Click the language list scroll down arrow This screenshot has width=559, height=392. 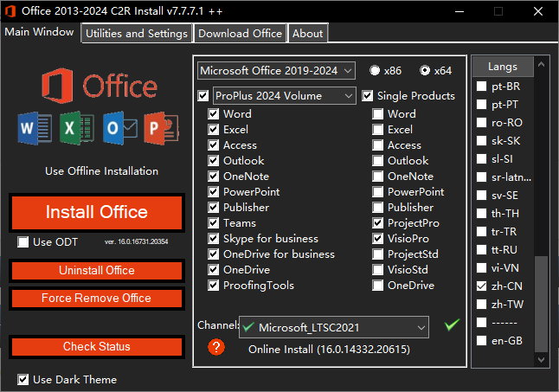point(541,360)
